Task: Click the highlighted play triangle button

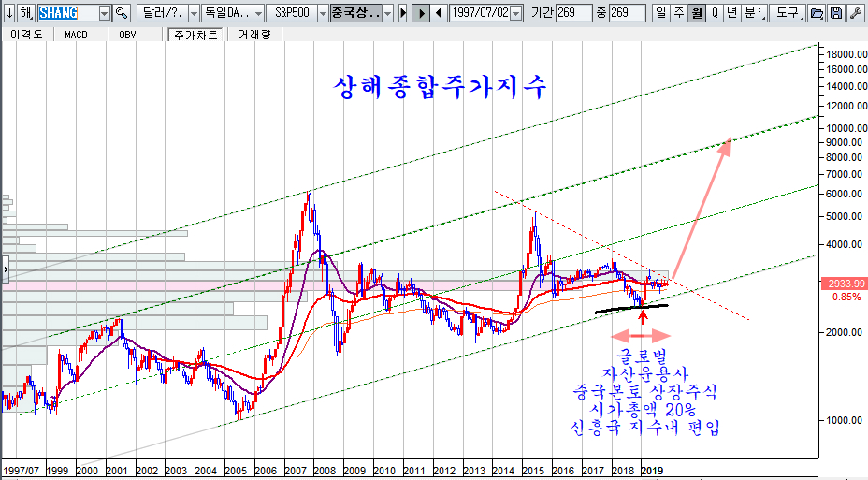Action: [421, 13]
